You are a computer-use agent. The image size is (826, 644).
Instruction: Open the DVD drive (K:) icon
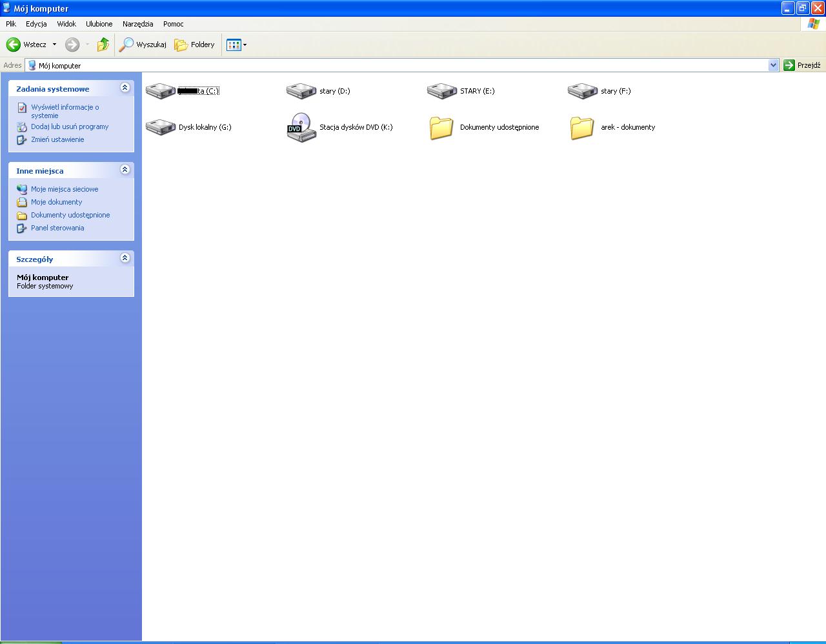pos(301,127)
